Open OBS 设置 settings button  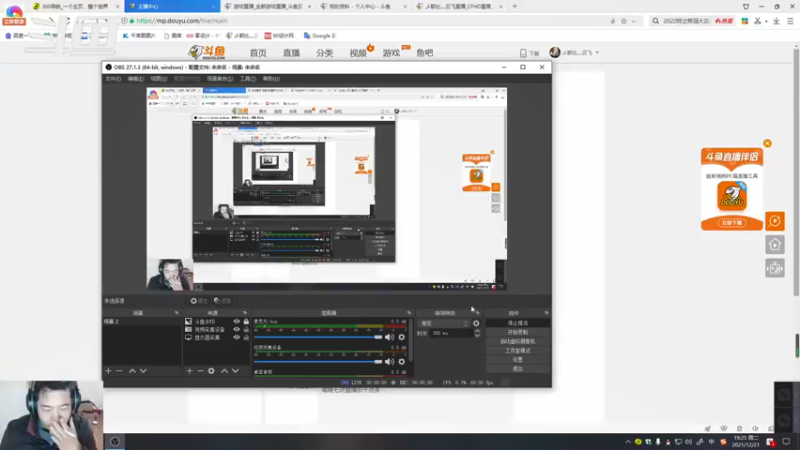pyautogui.click(x=517, y=360)
